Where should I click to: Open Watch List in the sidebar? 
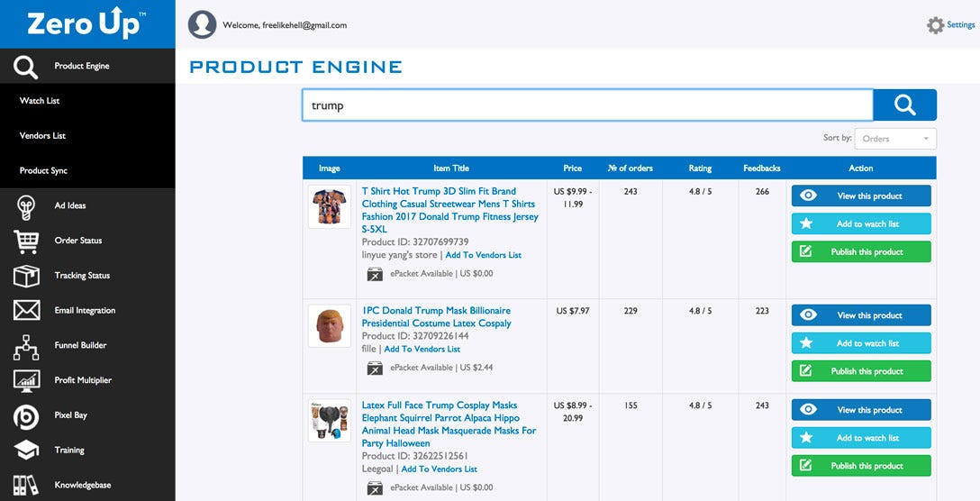40,101
